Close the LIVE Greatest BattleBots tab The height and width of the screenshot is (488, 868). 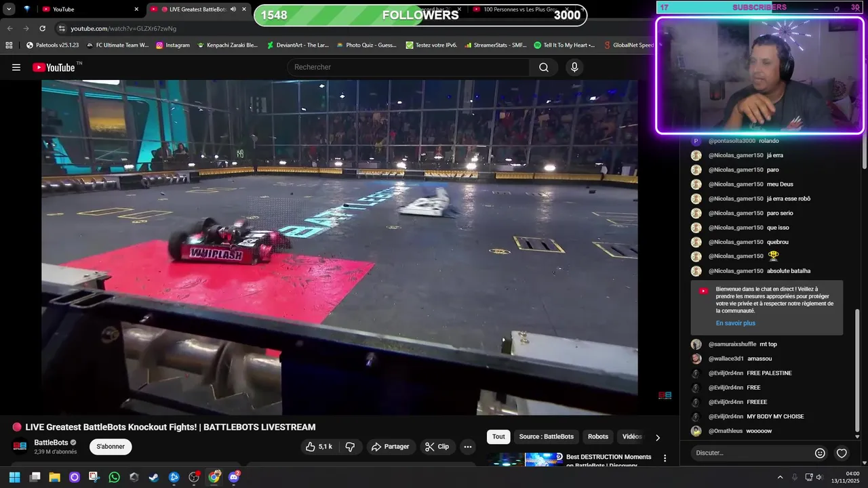pyautogui.click(x=244, y=9)
